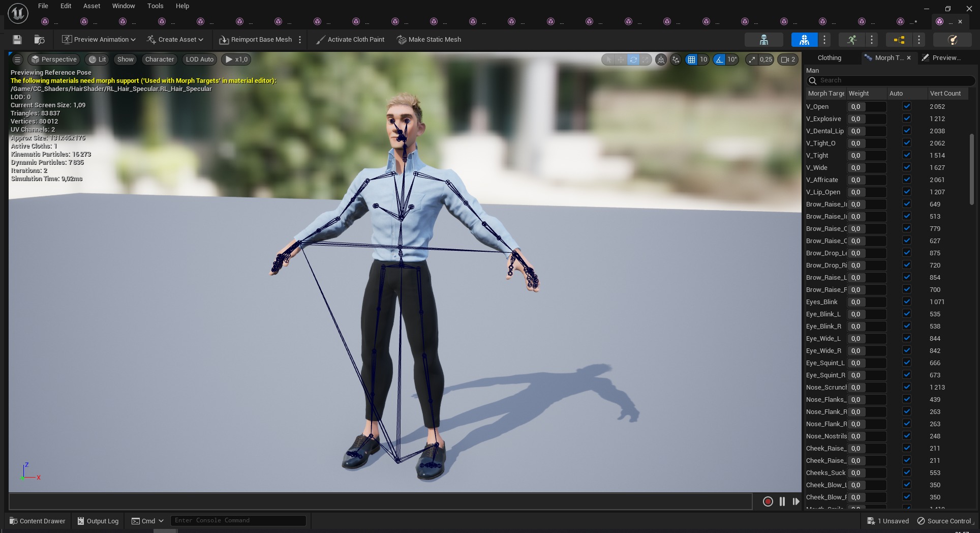Expand the Create Asset dropdown
This screenshot has width=980, height=533.
pos(175,40)
